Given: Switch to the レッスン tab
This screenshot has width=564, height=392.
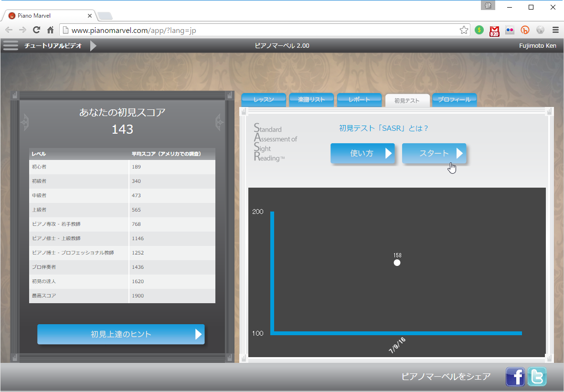Looking at the screenshot, I should tap(264, 100).
